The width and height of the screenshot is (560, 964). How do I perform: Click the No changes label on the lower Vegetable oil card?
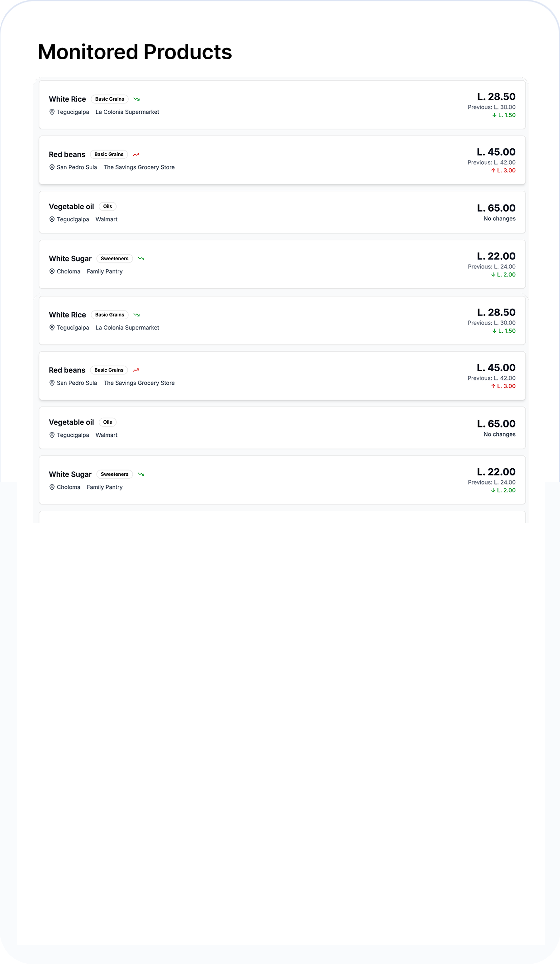499,434
